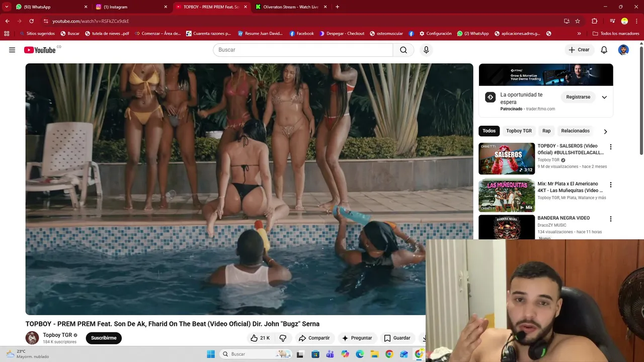644x362 pixels.
Task: Click Registrarse on the ad
Action: click(x=578, y=97)
